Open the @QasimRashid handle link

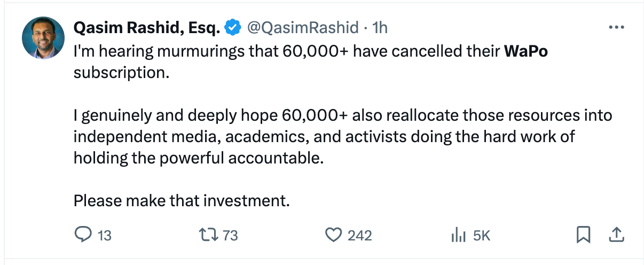click(302, 28)
